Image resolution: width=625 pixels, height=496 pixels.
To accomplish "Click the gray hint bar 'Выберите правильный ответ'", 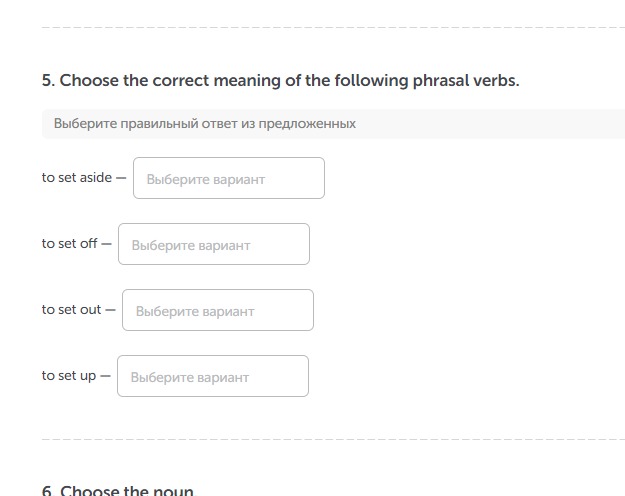I will pyautogui.click(x=332, y=124).
